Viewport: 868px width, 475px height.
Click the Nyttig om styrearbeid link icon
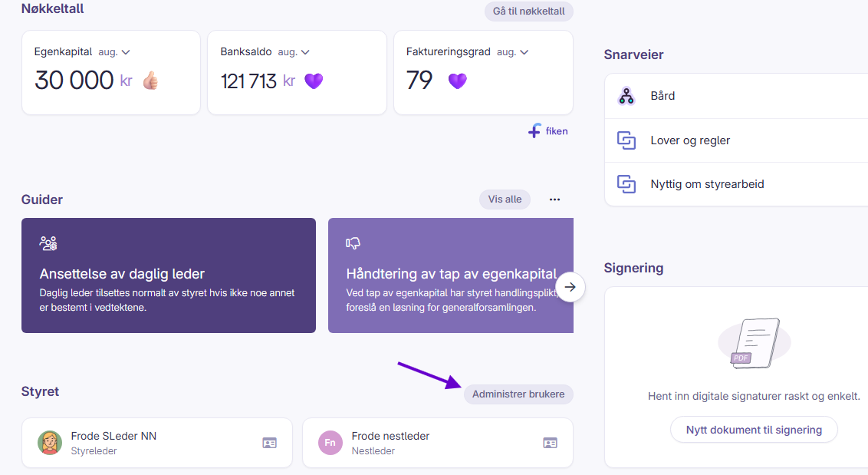tap(626, 184)
